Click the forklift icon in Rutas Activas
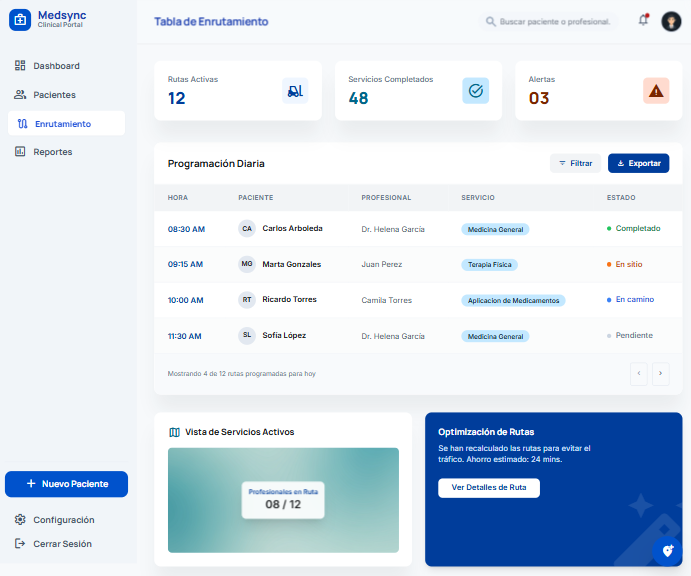The height and width of the screenshot is (576, 691). pos(295,91)
